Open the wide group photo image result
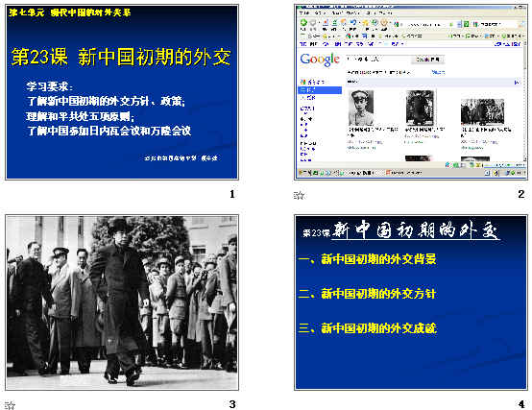Screen dimensions: 532x410 [482, 111]
